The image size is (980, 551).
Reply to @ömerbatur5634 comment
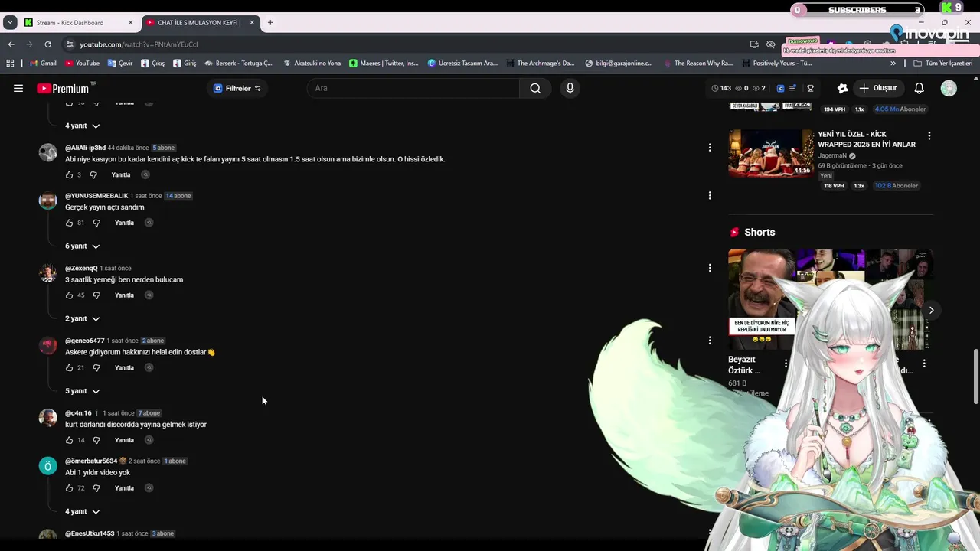point(124,488)
